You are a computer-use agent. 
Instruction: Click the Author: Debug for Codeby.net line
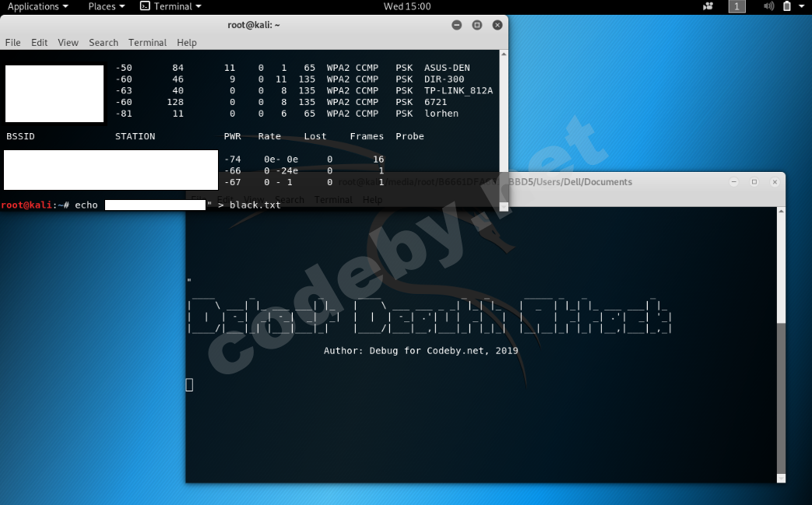pos(420,350)
